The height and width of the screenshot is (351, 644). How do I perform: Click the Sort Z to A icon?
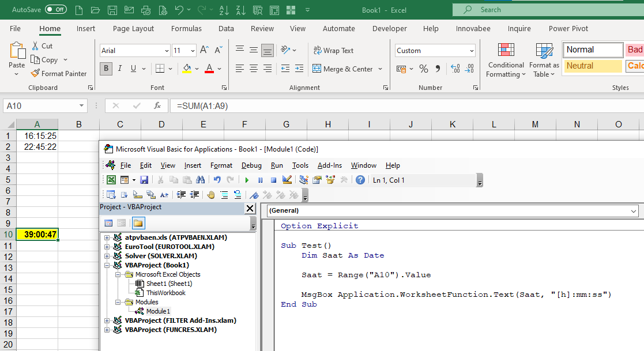click(241, 10)
